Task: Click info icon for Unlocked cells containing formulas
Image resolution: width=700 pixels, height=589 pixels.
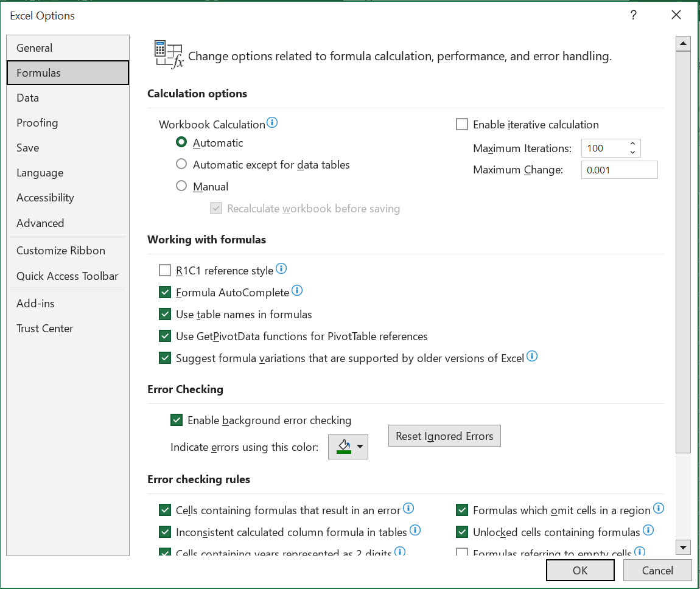Action: 648,531
